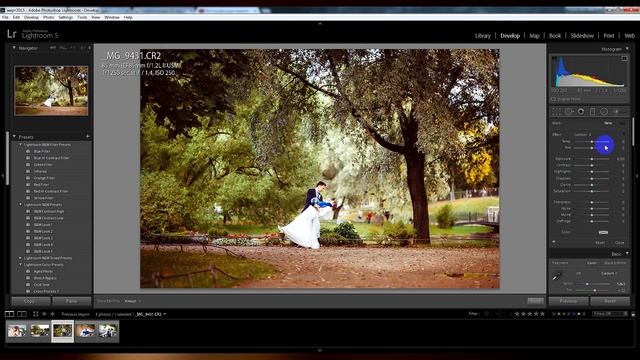Click the main window display icon in filmstrip bar
Screen dimensions: 640x360
[x=9, y=314]
